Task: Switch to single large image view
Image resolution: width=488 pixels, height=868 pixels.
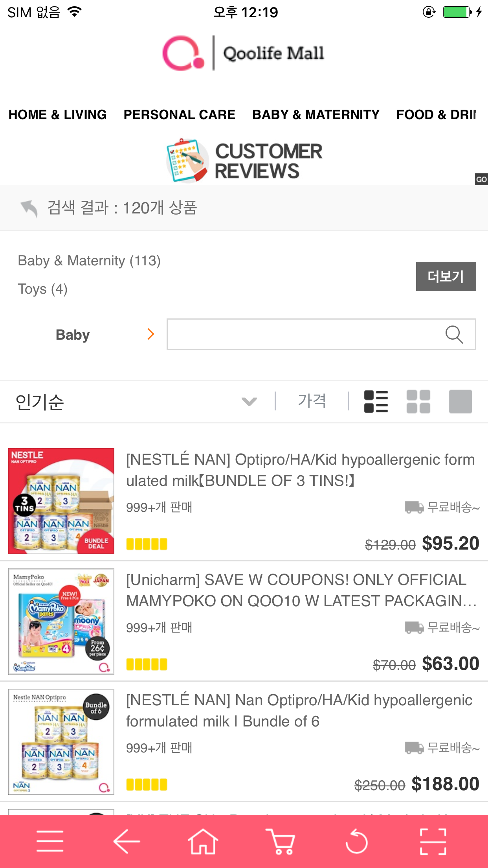Action: 460,401
